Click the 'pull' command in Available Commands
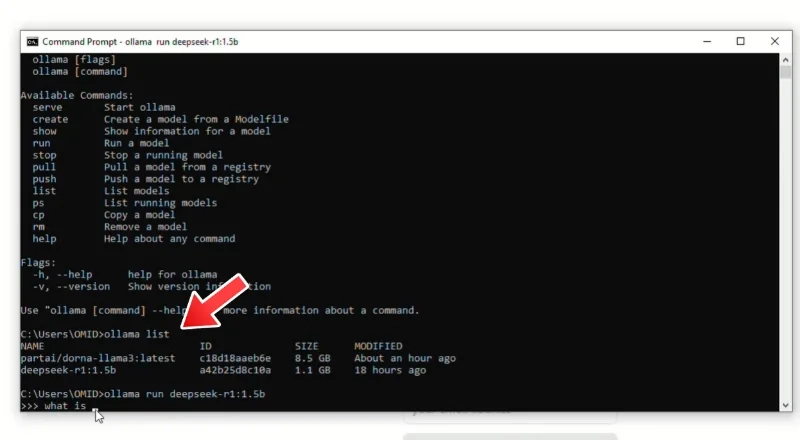The image size is (800, 440). click(x=44, y=167)
